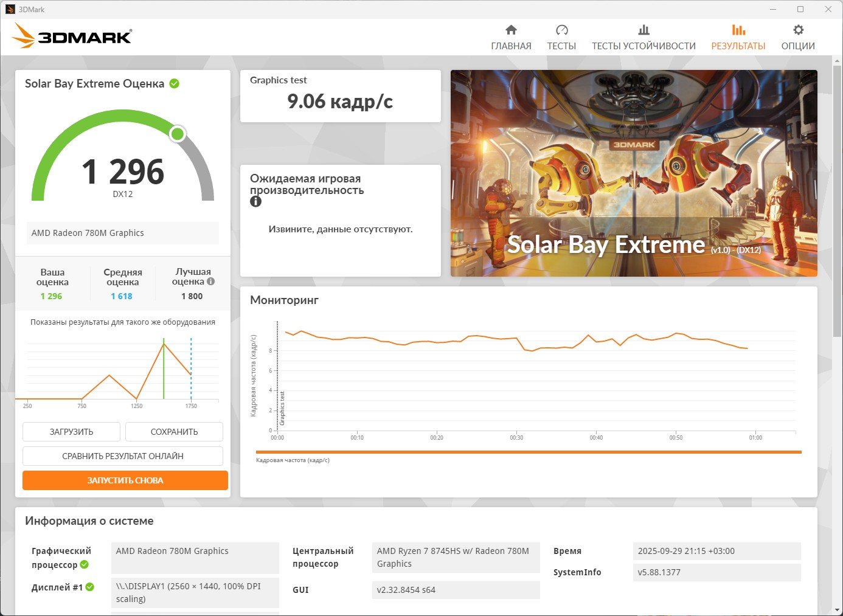Click the bar chart icon above ТЕСТЫ УСТОЙЧИВОСТИ
Screen dimensions: 843x616
[x=644, y=30]
